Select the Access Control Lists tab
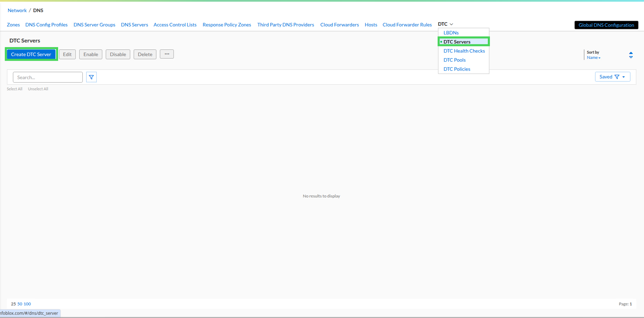This screenshot has height=318, width=644. click(175, 25)
